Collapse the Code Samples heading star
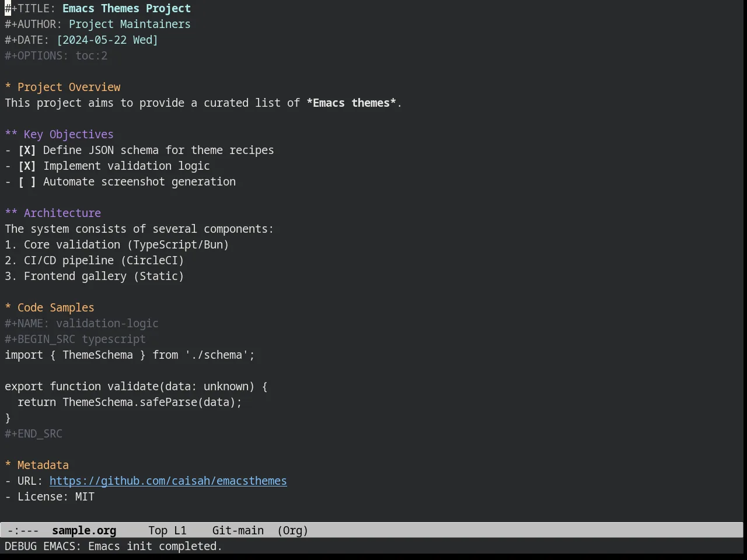The height and width of the screenshot is (560, 747). click(8, 307)
